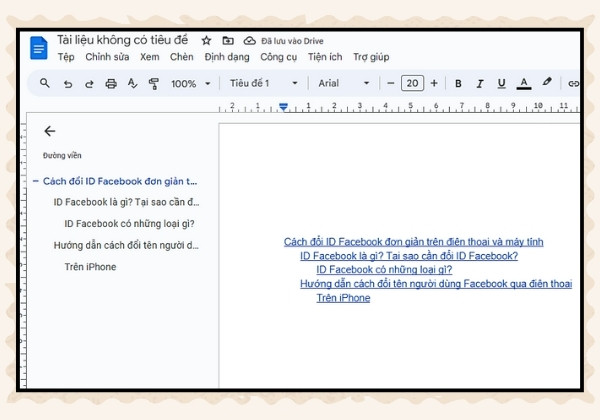
Task: Open the Arial font dropdown
Action: click(x=344, y=83)
